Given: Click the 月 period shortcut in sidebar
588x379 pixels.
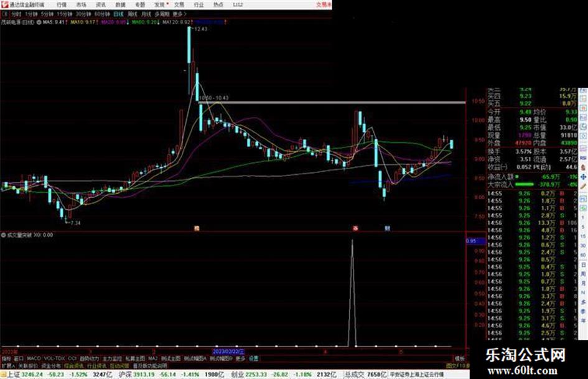Looking at the screenshot, I should pyautogui.click(x=584, y=284).
